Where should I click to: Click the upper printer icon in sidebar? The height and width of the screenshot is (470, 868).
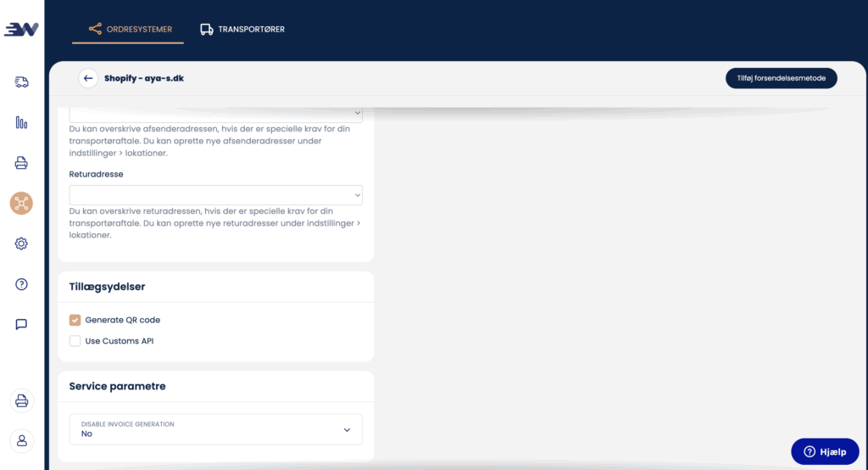point(21,163)
